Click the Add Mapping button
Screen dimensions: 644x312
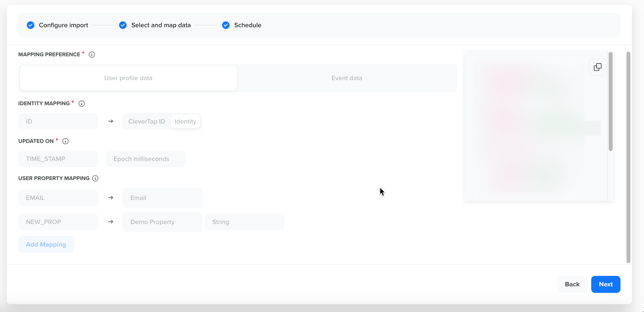(46, 244)
